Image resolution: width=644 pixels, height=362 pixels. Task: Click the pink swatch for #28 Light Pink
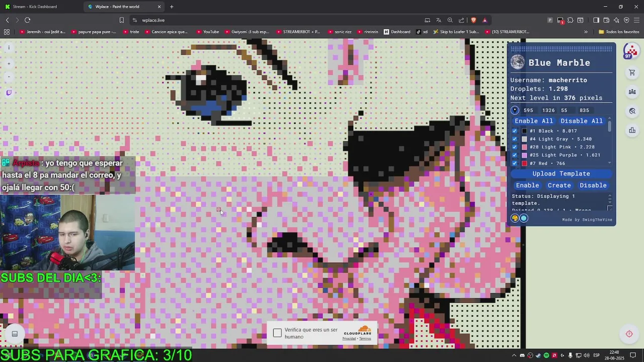pos(524,147)
